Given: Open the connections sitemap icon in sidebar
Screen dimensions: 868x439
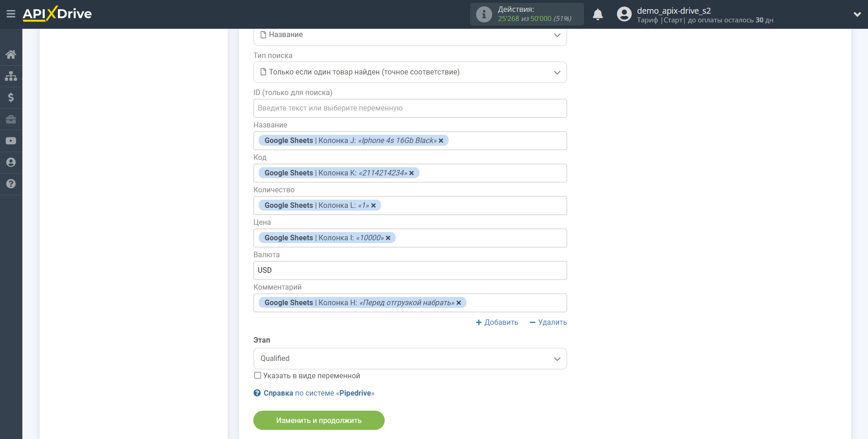Looking at the screenshot, I should [11, 76].
